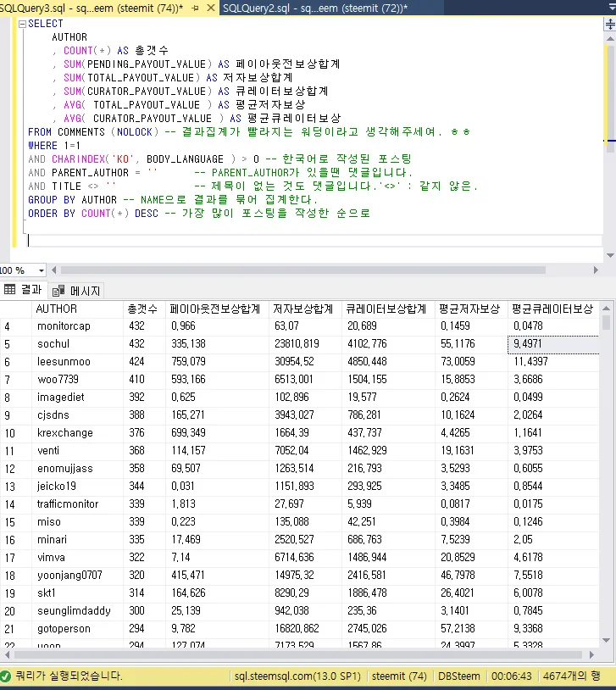Select the 저자보상합계 column header
The height and width of the screenshot is (690, 616).
pos(305,309)
